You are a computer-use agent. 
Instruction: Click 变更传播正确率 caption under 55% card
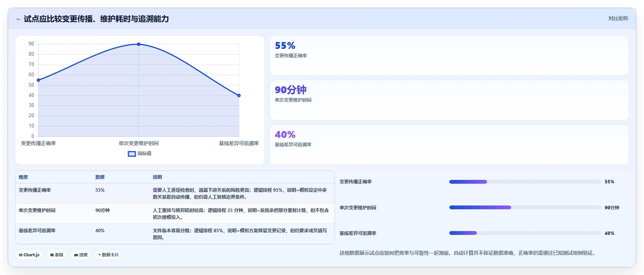pos(291,56)
